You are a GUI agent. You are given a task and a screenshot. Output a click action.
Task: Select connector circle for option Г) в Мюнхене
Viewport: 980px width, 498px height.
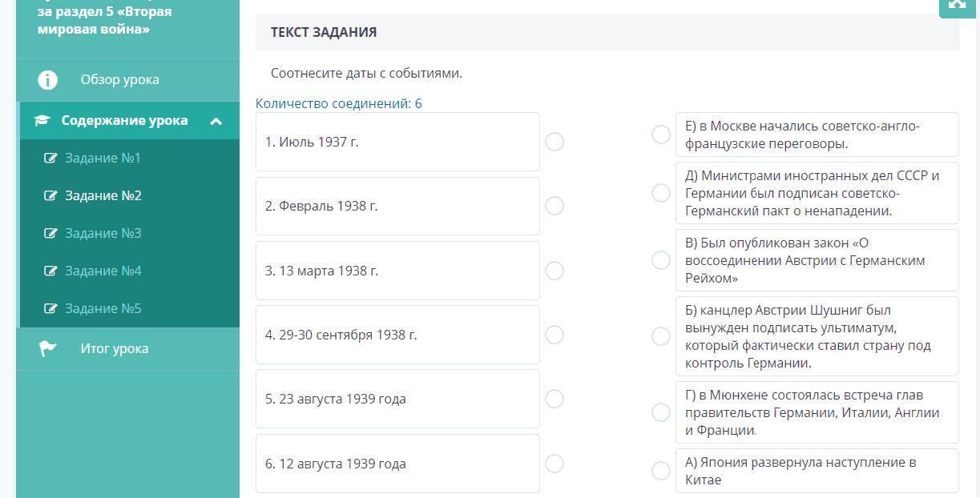click(661, 412)
